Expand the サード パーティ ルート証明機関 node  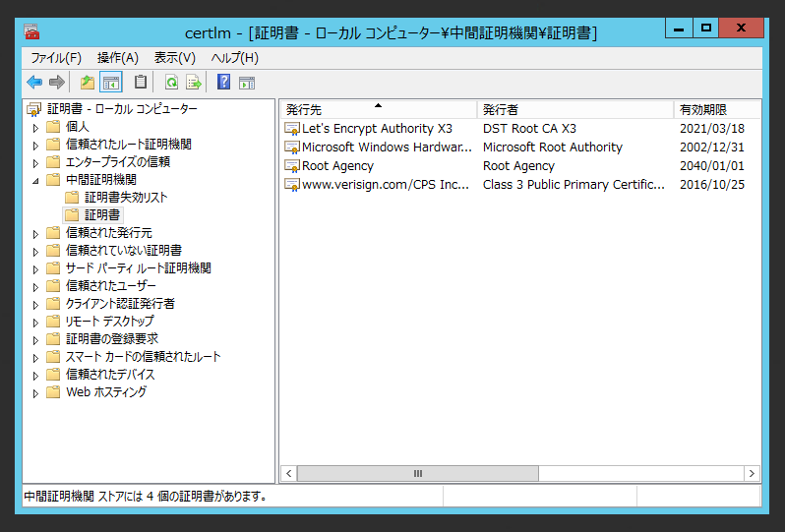[x=35, y=269]
